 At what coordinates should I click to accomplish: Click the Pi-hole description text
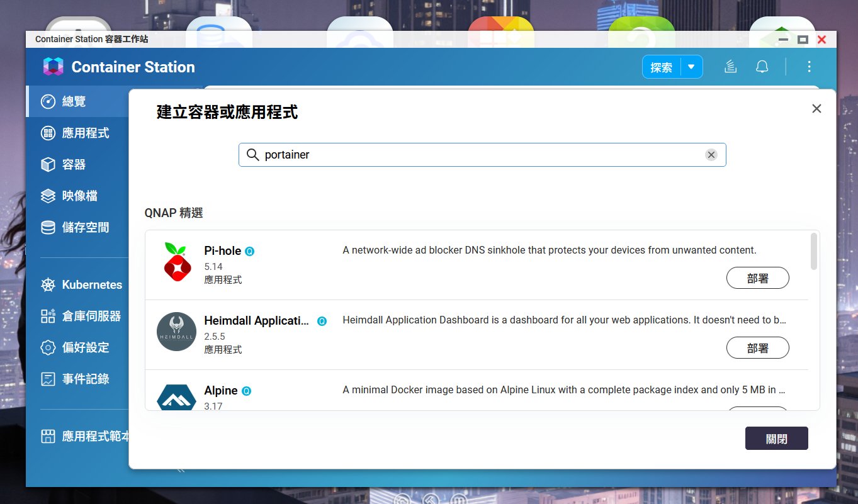(550, 250)
